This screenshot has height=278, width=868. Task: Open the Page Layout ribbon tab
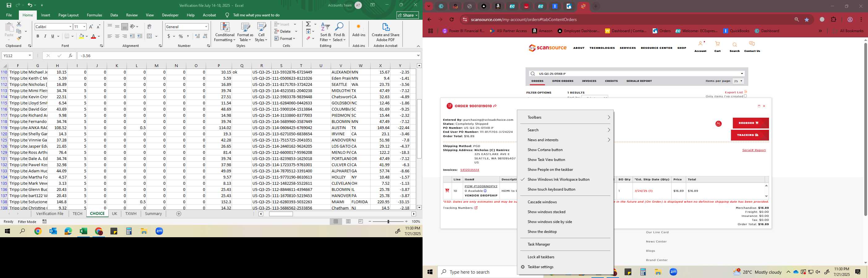click(x=68, y=15)
